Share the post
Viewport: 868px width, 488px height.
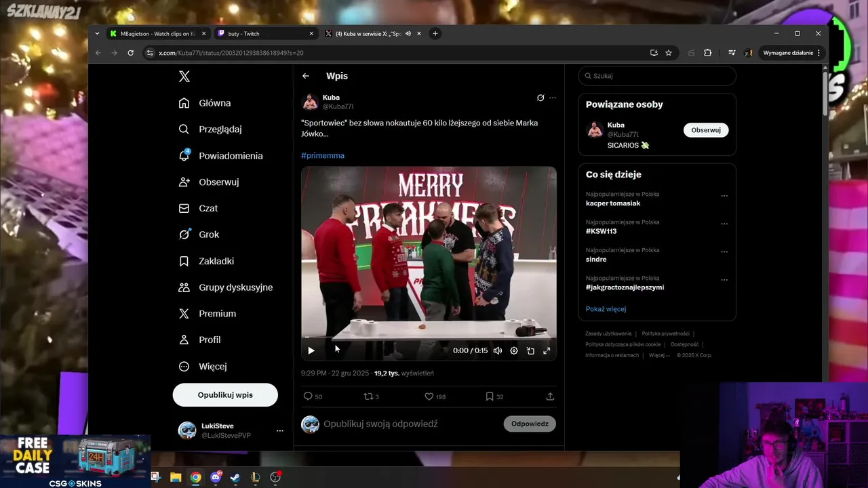550,396
